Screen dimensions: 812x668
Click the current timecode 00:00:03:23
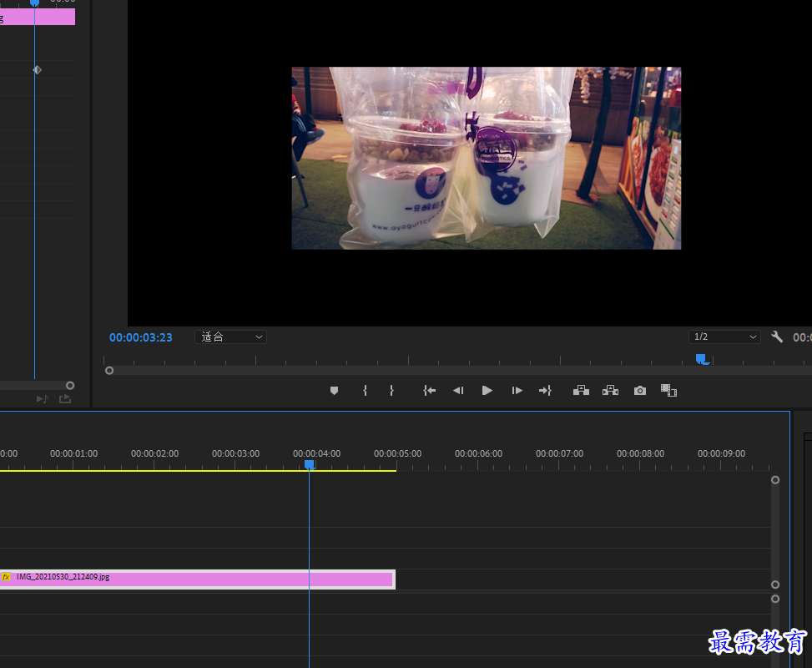coord(141,337)
